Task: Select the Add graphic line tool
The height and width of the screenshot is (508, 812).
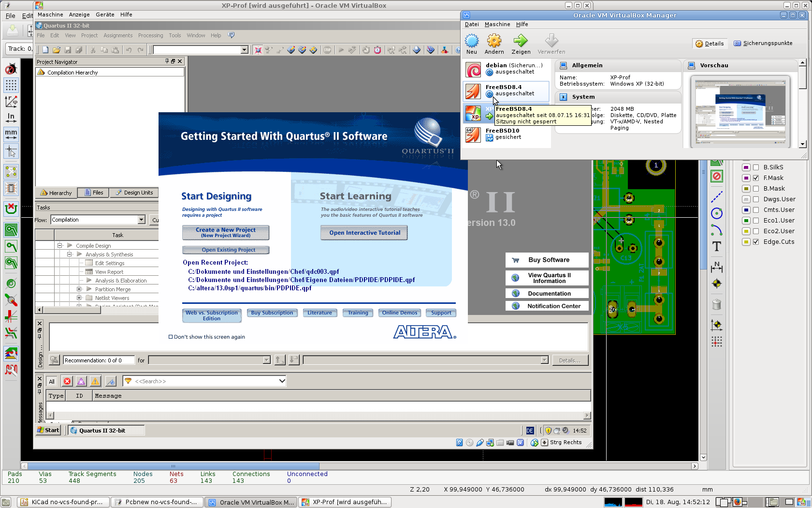Action: [x=717, y=197]
